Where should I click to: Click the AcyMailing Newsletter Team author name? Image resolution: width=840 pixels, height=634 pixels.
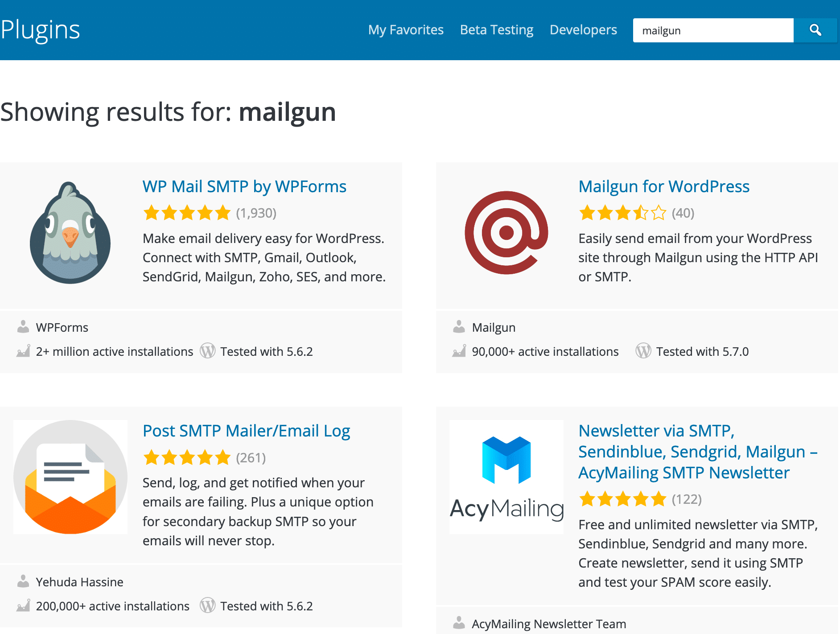pos(549,624)
